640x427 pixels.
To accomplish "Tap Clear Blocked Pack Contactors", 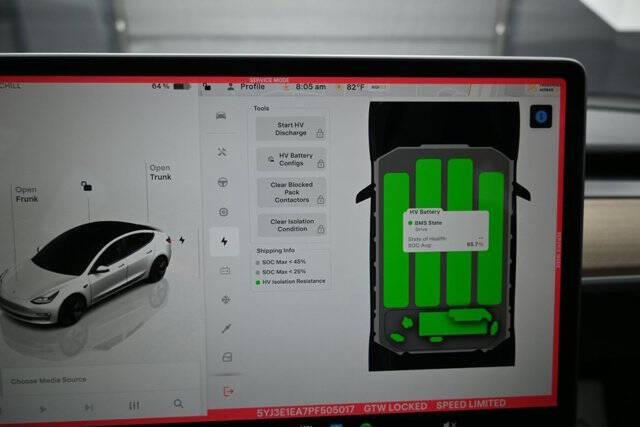I will point(292,192).
